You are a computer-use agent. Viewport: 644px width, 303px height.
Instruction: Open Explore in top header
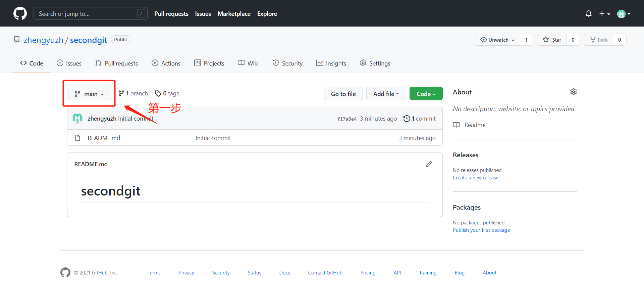267,14
